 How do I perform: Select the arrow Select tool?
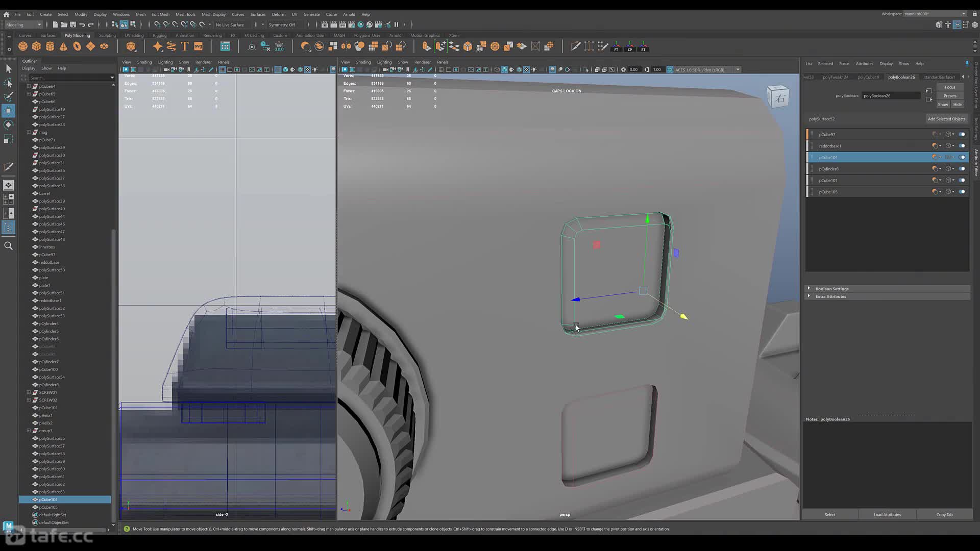(x=8, y=68)
